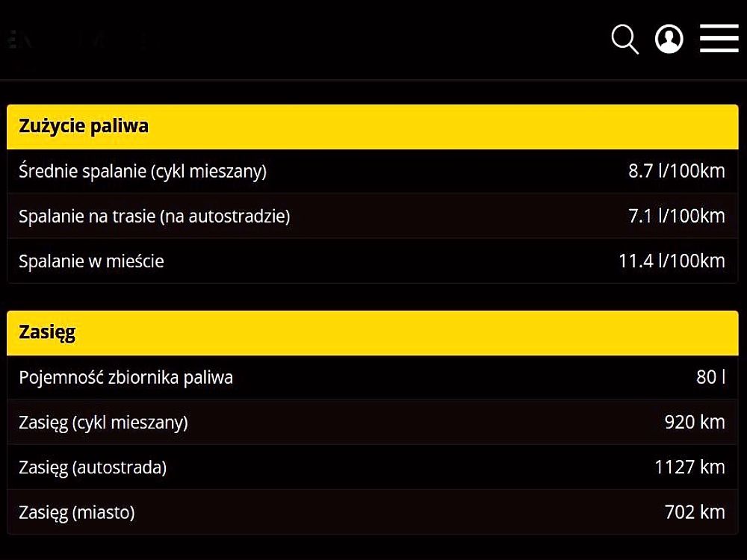Open the user account profile icon
The width and height of the screenshot is (747, 560).
coord(669,39)
